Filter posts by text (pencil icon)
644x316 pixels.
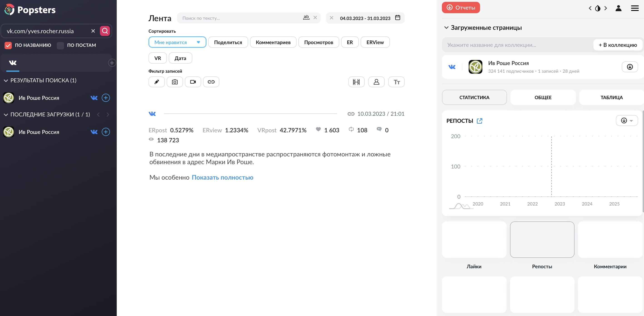click(156, 82)
